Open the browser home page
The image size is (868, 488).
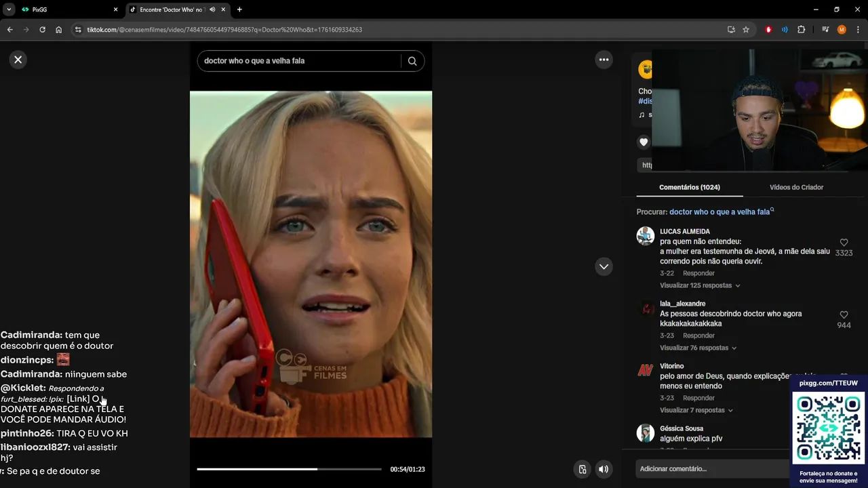58,30
